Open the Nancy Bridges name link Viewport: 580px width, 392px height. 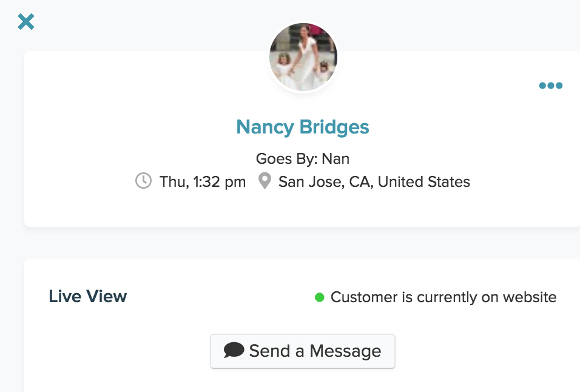click(302, 127)
